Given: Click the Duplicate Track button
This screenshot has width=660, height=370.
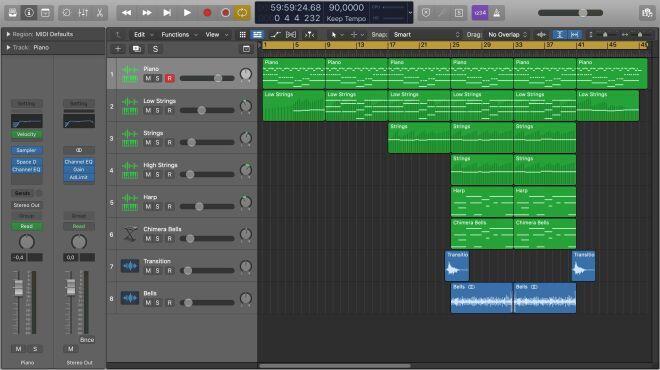Looking at the screenshot, I should click(x=136, y=49).
